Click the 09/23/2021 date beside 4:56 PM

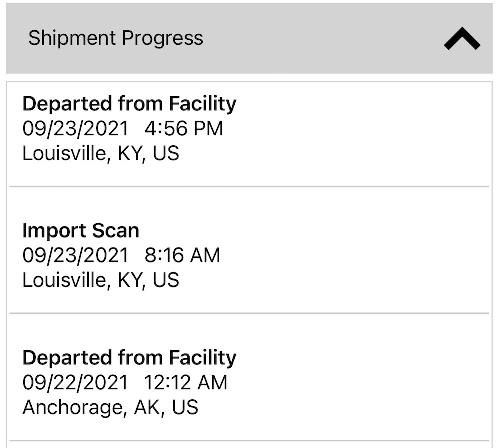tap(75, 128)
